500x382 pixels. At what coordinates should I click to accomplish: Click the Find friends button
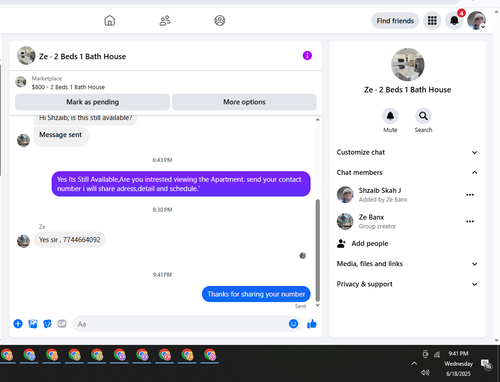395,21
